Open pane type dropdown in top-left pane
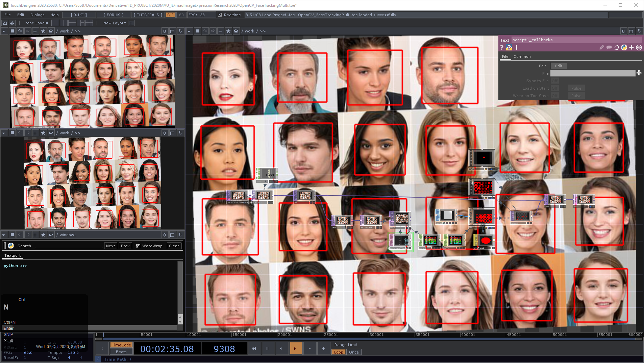This screenshot has width=644, height=363. (x=4, y=31)
